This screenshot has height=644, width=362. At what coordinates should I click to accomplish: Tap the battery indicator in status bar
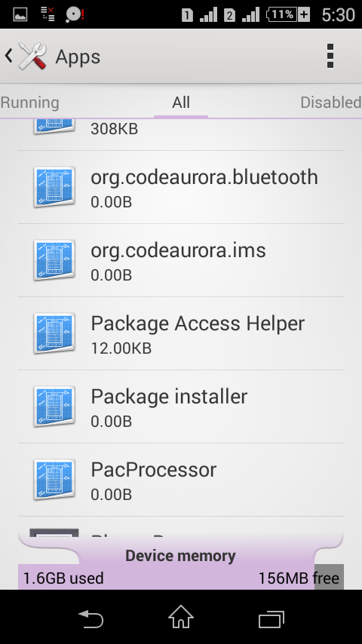[x=288, y=15]
